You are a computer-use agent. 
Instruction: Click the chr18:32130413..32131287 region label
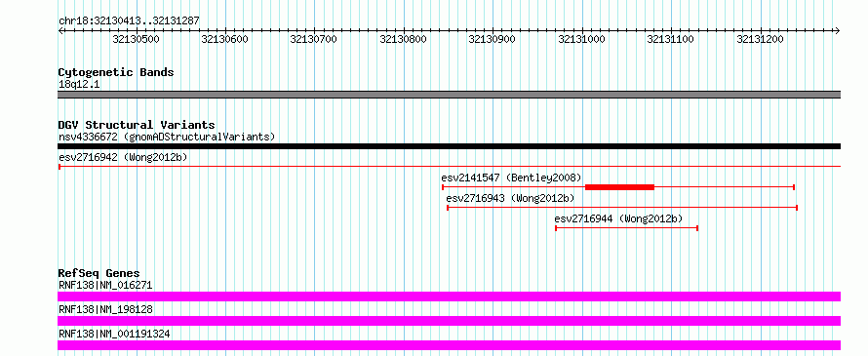[x=129, y=21]
